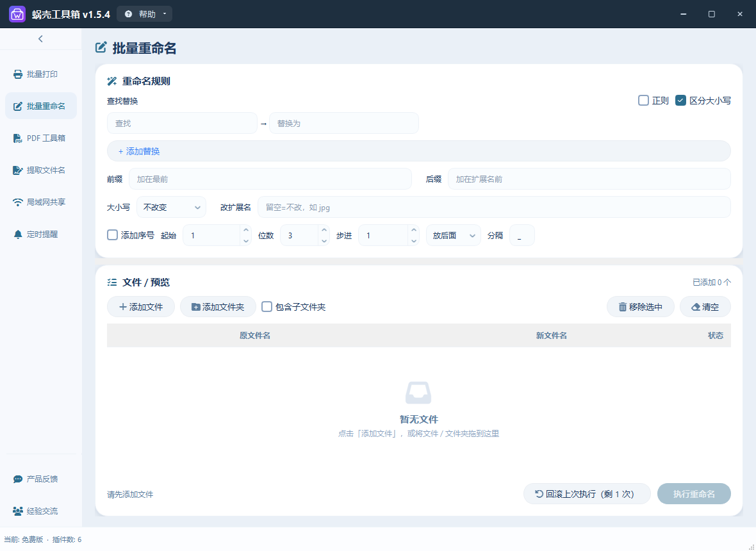
Task: Focus the 前缀 input field
Action: (x=270, y=179)
